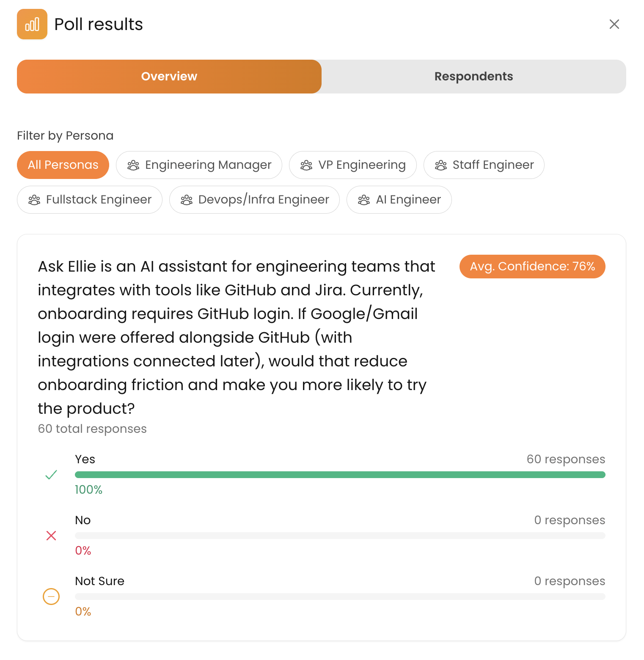The height and width of the screenshot is (660, 644).
Task: Switch to the Respondents tab
Action: pyautogui.click(x=473, y=77)
